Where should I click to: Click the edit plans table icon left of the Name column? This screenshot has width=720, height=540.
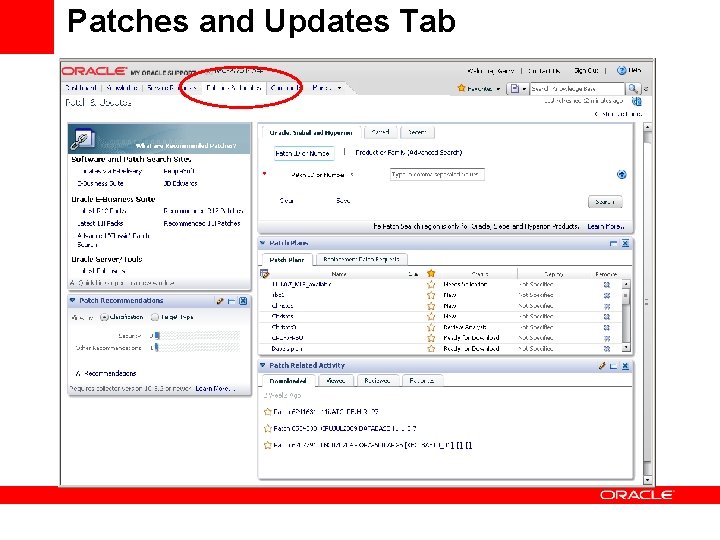(x=264, y=274)
